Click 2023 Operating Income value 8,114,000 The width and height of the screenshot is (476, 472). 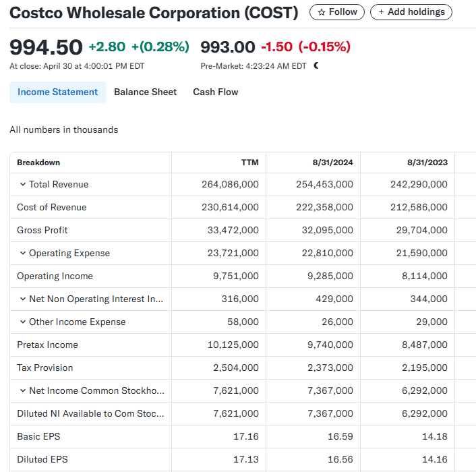point(425,276)
